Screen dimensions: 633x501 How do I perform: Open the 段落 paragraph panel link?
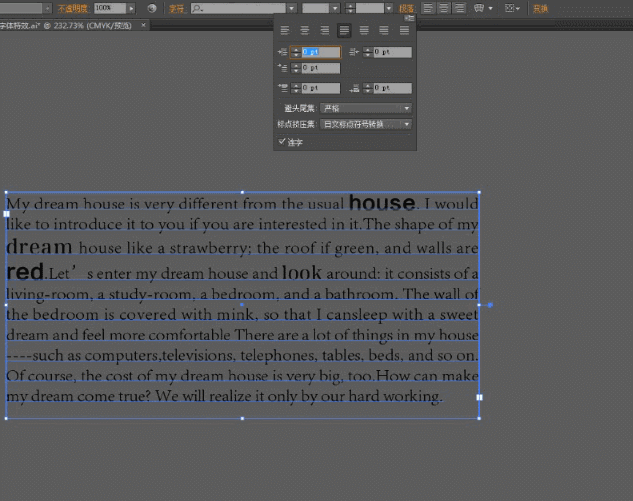click(407, 8)
